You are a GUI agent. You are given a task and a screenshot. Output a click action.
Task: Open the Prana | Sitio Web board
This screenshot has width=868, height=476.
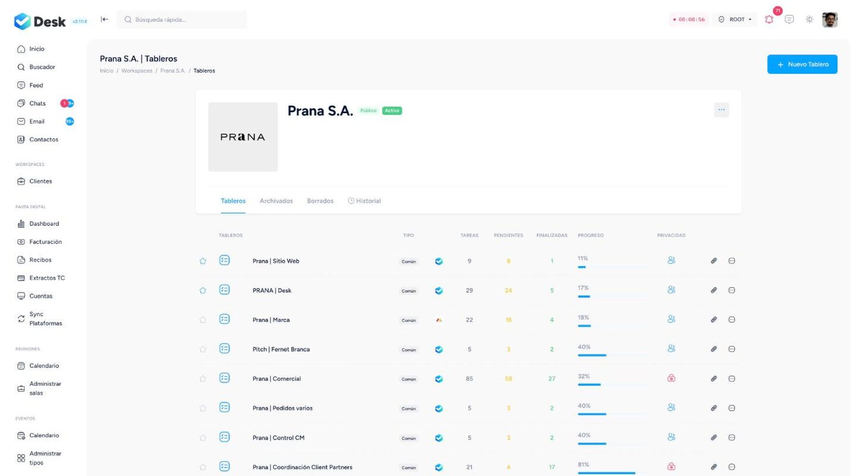(x=276, y=261)
